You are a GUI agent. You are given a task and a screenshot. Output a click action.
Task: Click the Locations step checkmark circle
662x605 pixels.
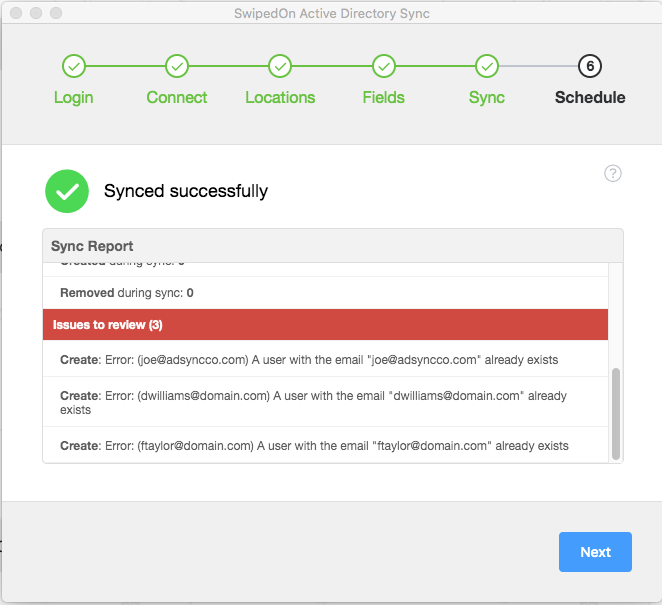pyautogui.click(x=280, y=66)
